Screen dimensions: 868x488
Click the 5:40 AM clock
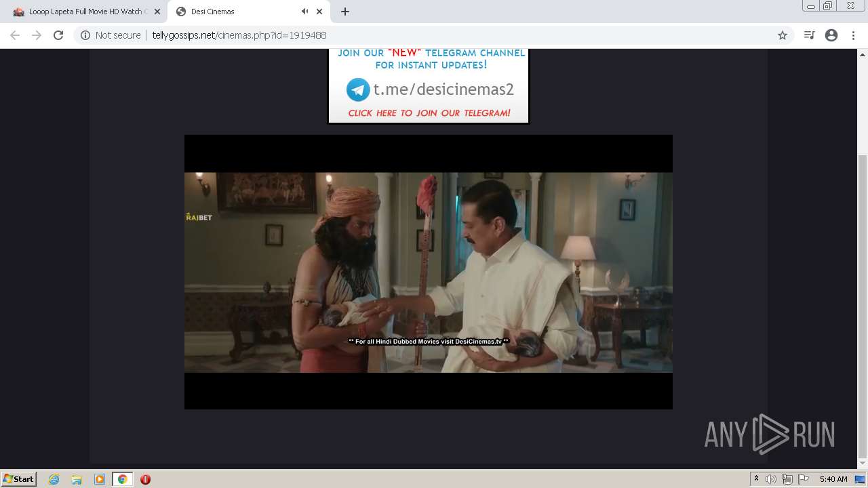tap(833, 479)
